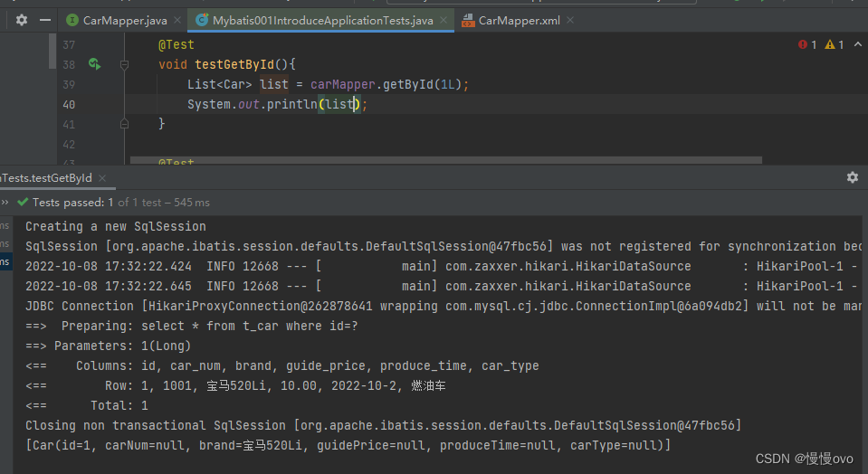Hide the tool window using minus icon
868x474 pixels.
pyautogui.click(x=45, y=21)
